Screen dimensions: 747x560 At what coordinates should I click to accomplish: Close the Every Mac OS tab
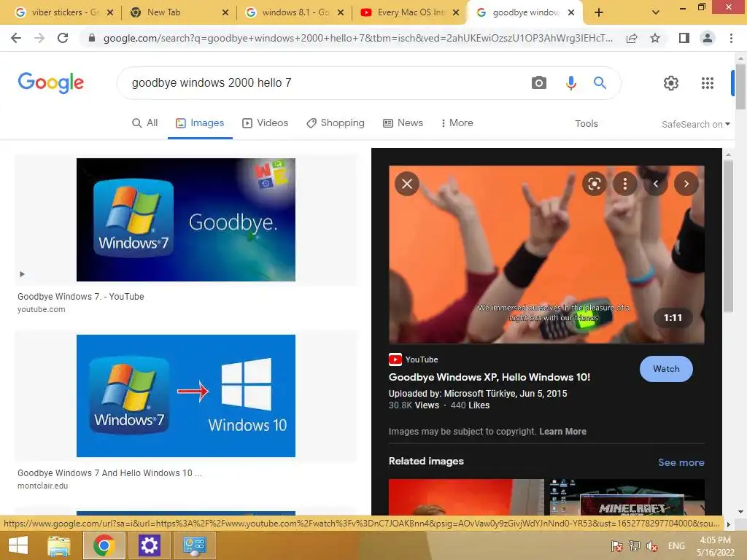click(455, 13)
